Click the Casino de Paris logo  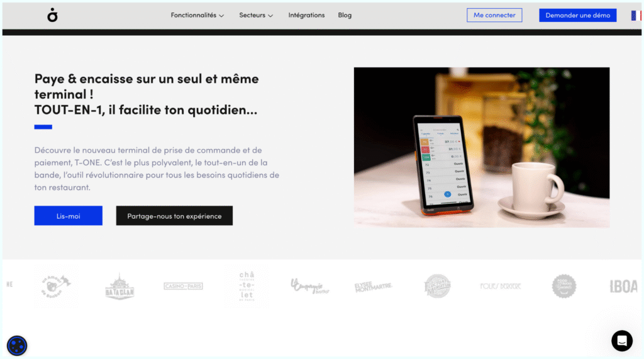coord(183,286)
